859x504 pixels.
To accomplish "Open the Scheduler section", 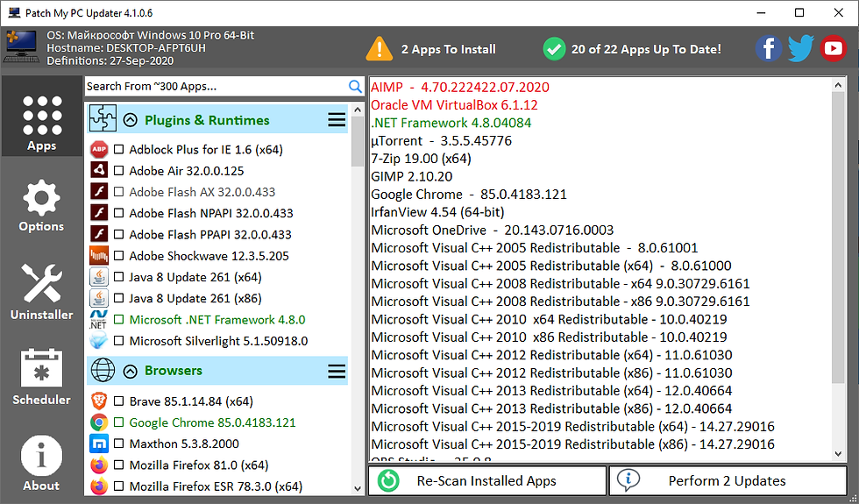I will tap(42, 376).
